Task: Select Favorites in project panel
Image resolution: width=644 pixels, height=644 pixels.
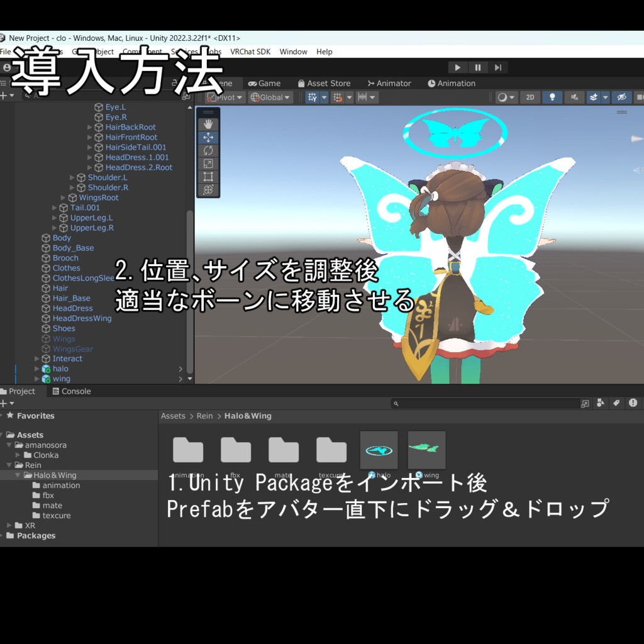Action: pos(35,416)
